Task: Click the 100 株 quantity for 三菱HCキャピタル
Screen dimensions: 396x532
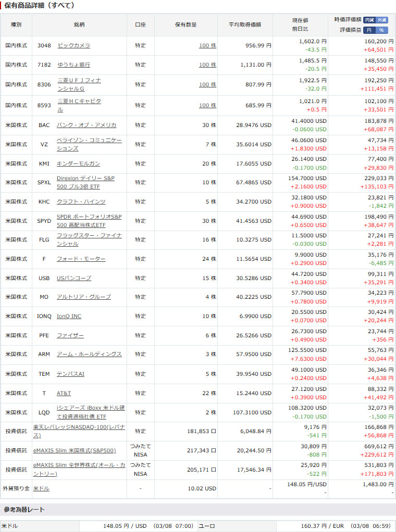Action: (207, 106)
